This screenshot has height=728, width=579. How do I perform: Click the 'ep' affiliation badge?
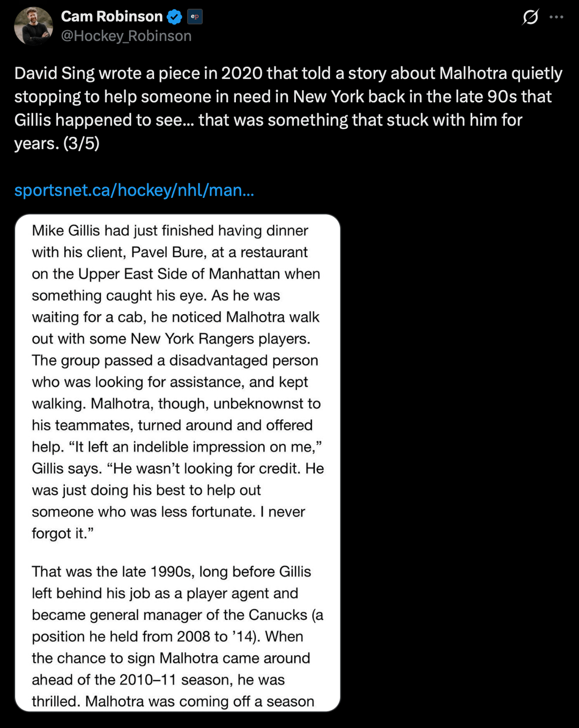195,17
